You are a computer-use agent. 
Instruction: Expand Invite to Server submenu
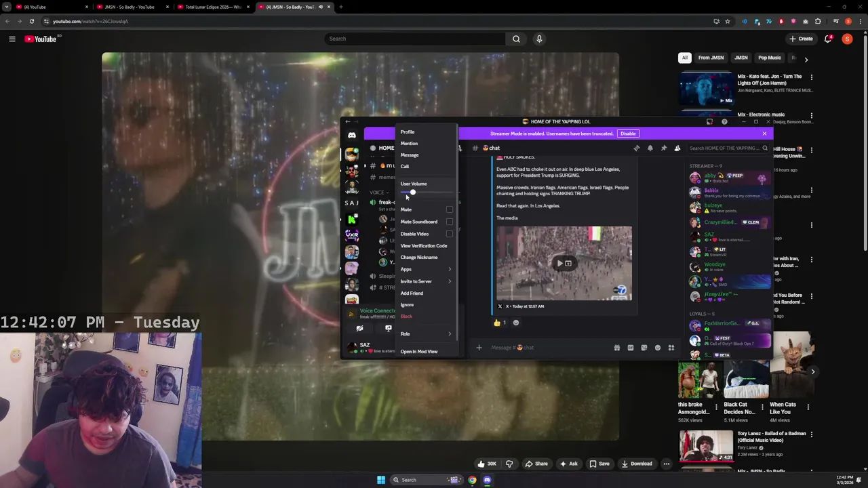point(426,281)
